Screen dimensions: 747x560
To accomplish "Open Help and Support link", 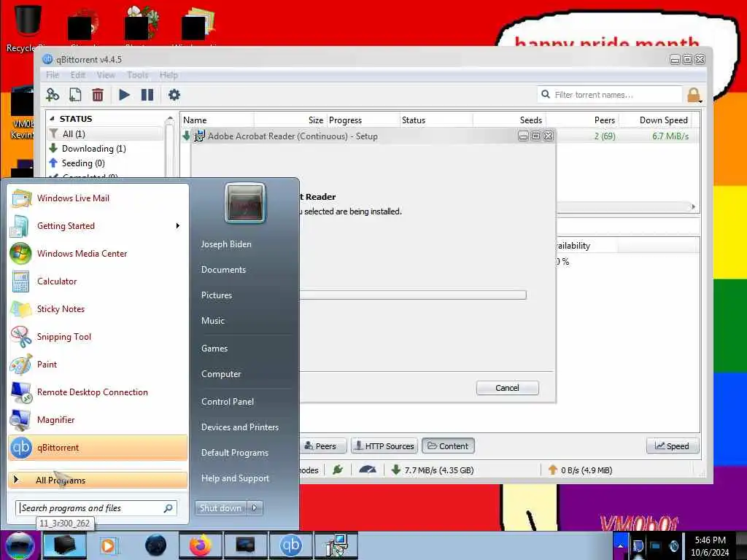I will point(235,478).
